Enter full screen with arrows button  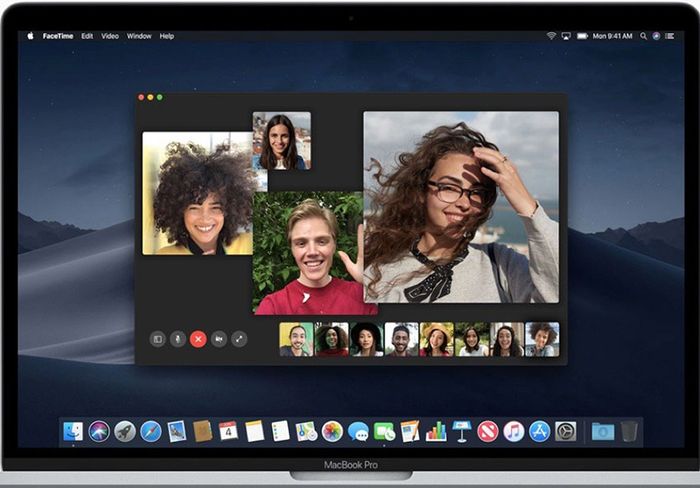tap(239, 339)
